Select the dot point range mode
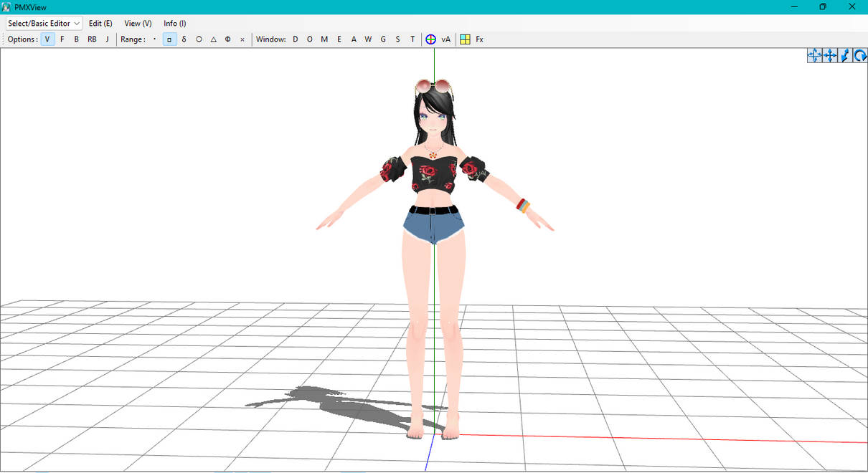Viewport: 868px width, 473px height. (155, 39)
